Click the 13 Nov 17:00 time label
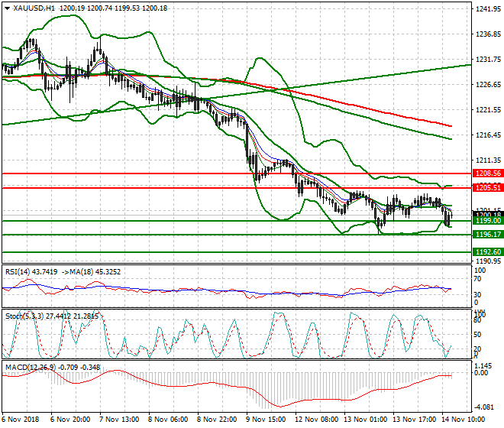 [414, 420]
